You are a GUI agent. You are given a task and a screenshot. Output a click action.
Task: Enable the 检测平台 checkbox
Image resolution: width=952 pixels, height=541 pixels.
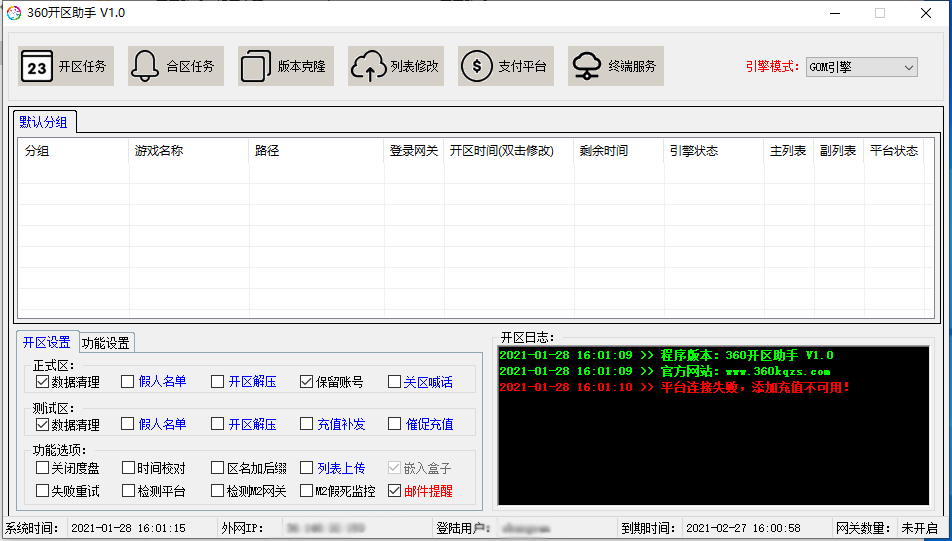tap(128, 490)
